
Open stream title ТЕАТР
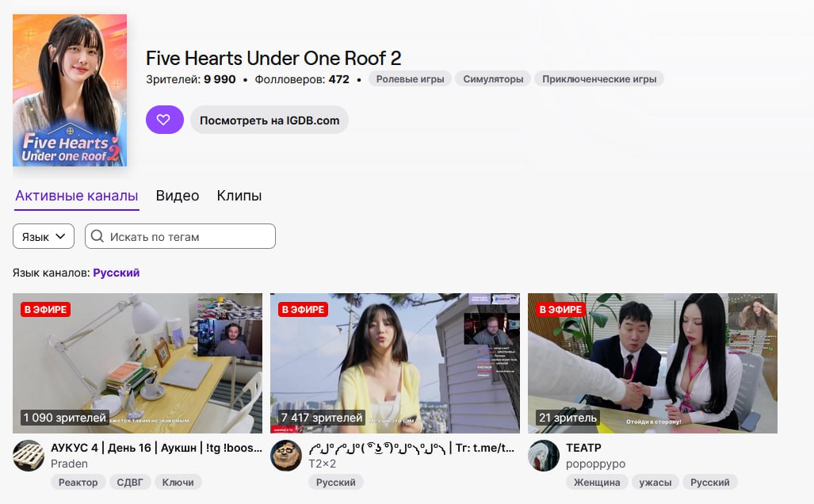[x=583, y=448]
